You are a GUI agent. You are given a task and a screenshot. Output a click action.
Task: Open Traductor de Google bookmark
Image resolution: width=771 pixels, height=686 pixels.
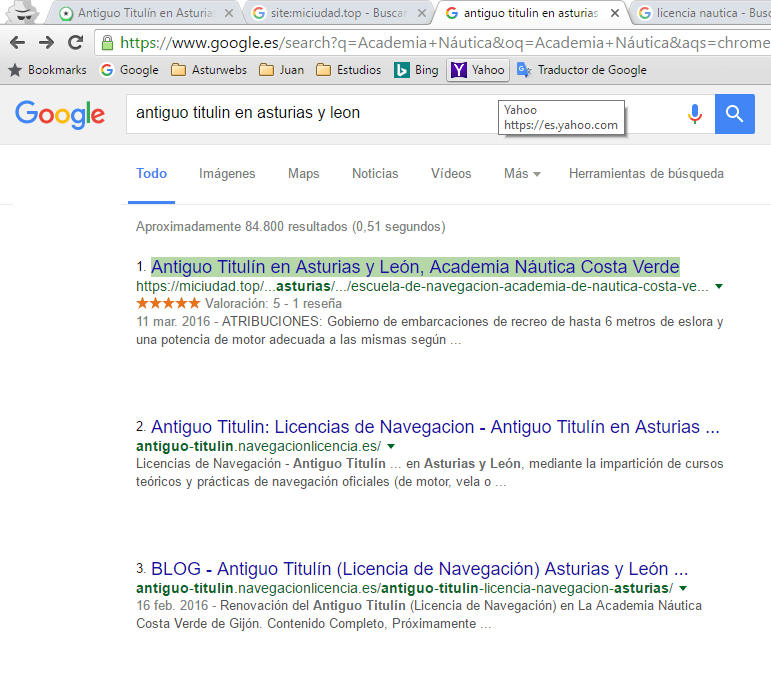(582, 70)
